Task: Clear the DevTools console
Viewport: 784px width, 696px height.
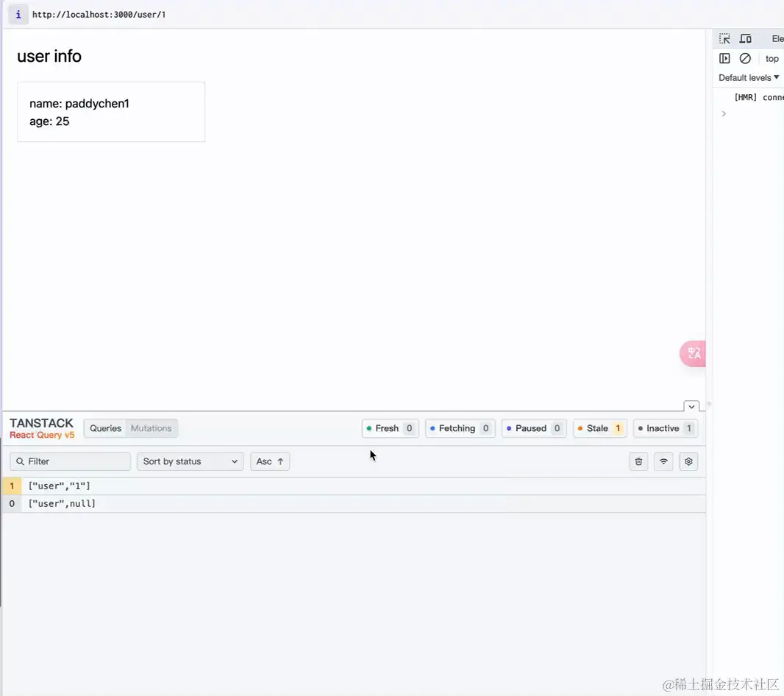Action: [x=745, y=58]
